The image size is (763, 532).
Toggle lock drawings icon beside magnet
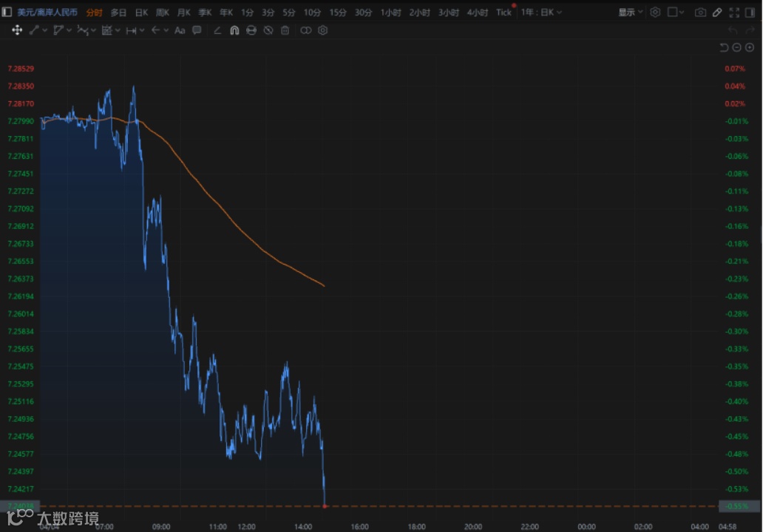251,30
